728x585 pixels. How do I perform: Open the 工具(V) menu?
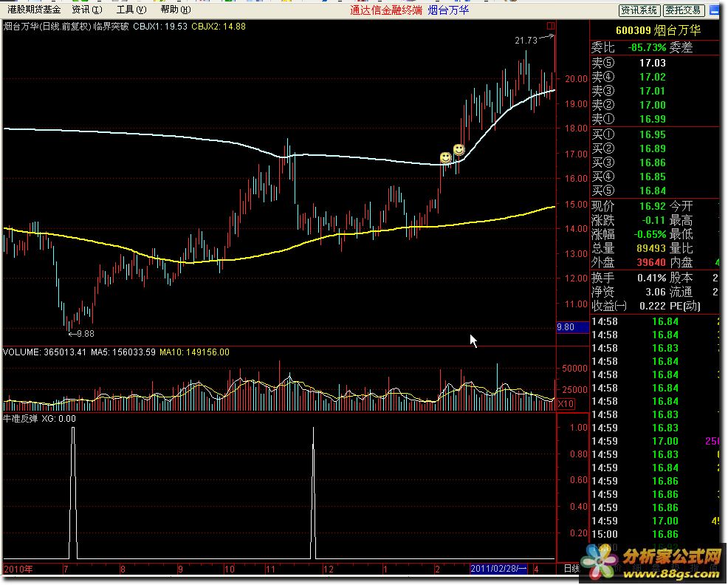pyautogui.click(x=131, y=10)
